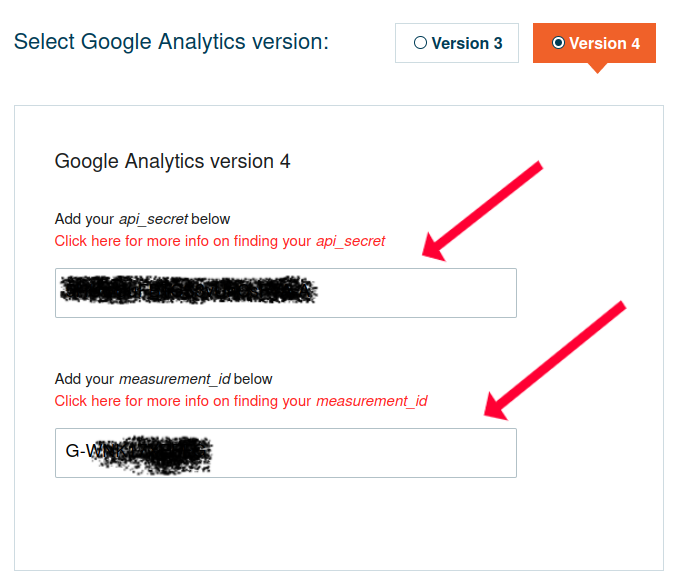Click the Select Google Analytics version label
The width and height of the screenshot is (681, 582).
(171, 42)
